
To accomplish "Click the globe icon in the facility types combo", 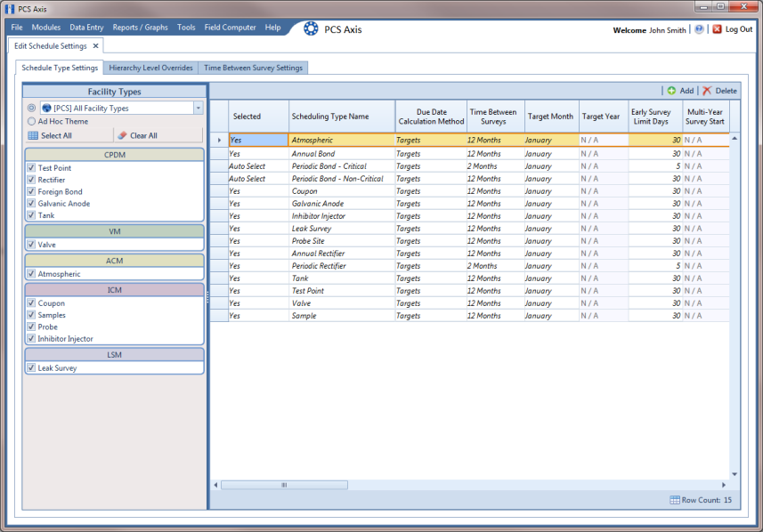I will (x=46, y=108).
